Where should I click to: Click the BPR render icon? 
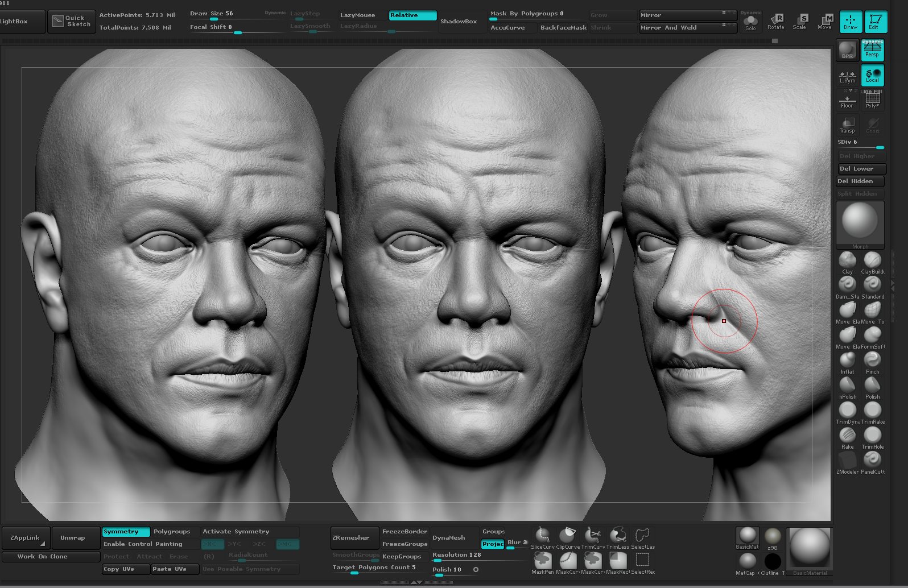847,50
